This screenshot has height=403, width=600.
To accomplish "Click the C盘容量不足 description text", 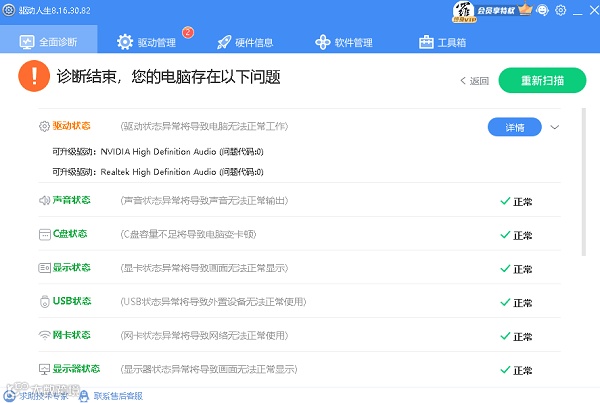I will [x=188, y=234].
